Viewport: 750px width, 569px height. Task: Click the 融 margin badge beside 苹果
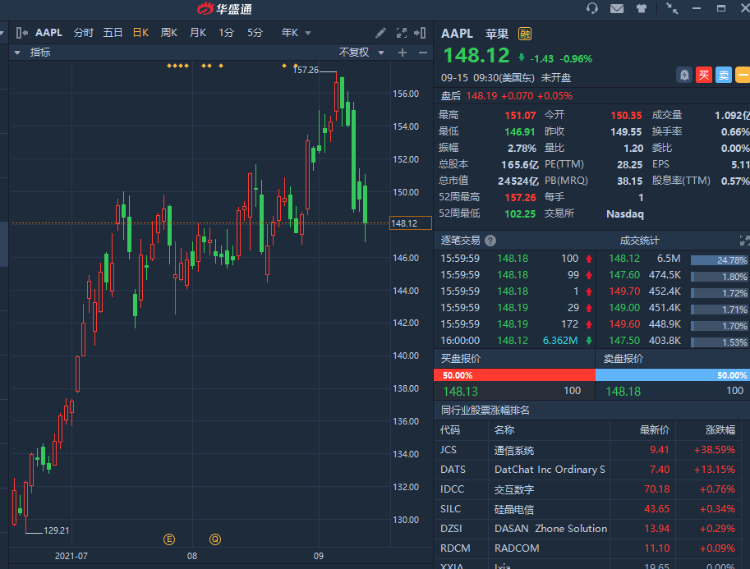click(x=525, y=34)
